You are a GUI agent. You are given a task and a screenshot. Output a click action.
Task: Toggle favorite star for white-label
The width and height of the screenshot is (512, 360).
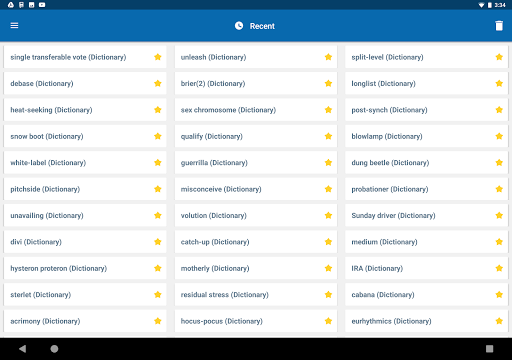tap(158, 162)
